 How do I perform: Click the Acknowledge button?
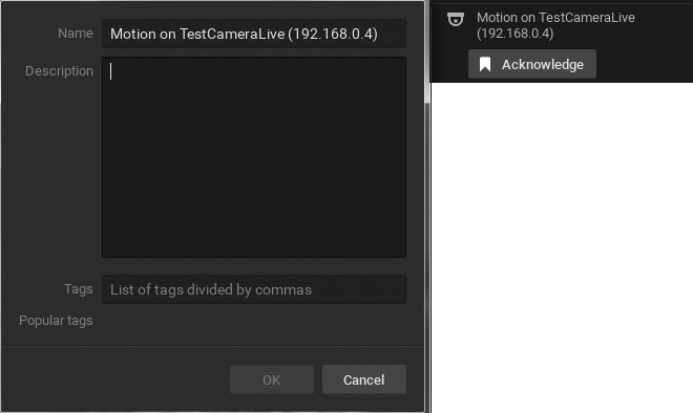[532, 64]
